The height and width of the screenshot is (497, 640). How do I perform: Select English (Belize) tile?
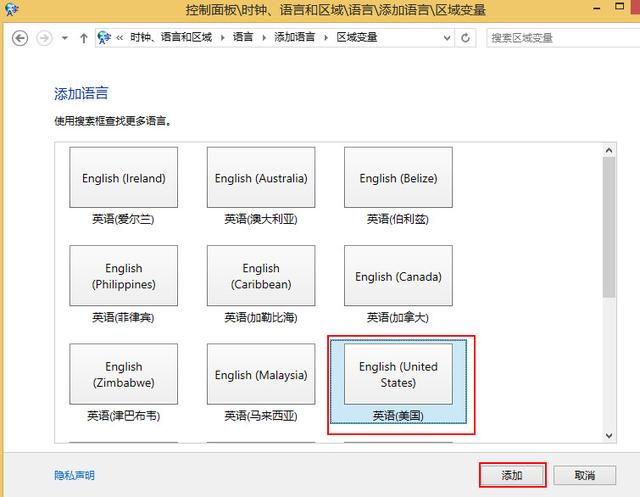click(x=398, y=178)
